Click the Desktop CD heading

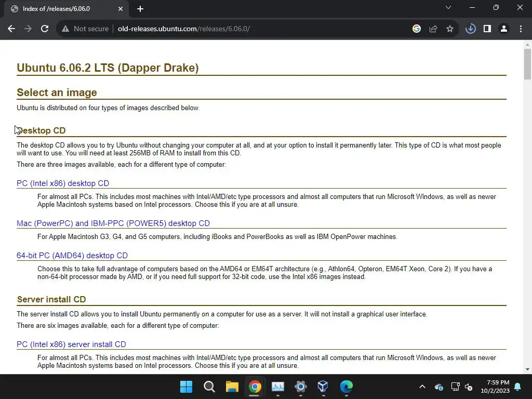(x=41, y=130)
